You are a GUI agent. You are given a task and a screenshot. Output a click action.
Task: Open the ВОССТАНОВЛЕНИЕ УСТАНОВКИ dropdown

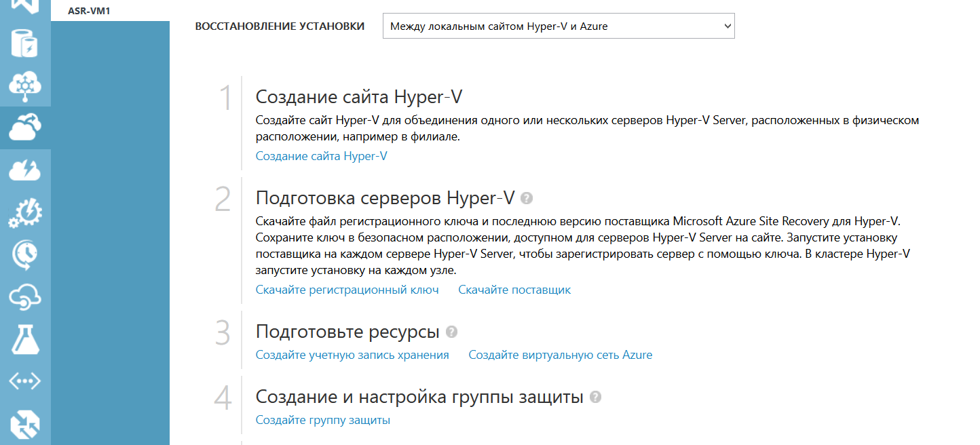coord(558,25)
